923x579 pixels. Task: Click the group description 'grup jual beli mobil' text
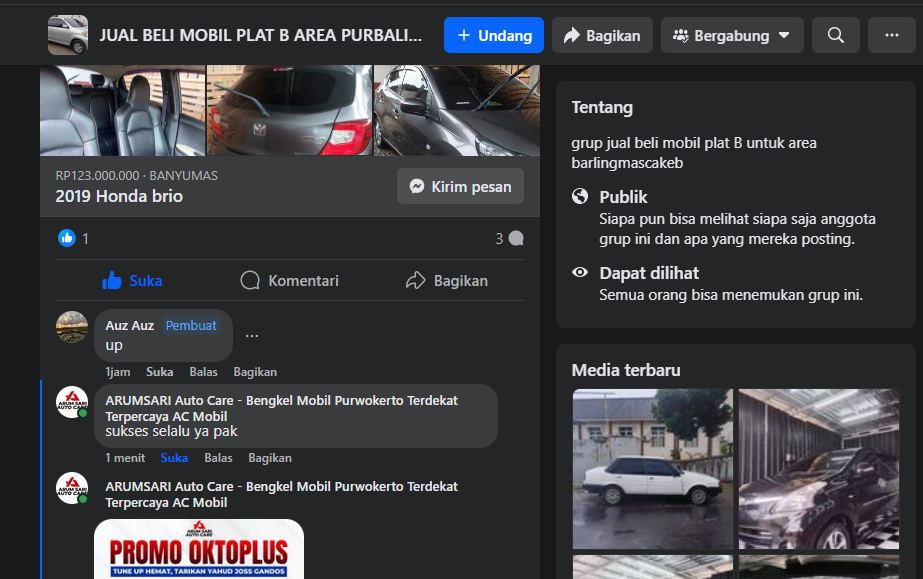pyautogui.click(x=694, y=153)
